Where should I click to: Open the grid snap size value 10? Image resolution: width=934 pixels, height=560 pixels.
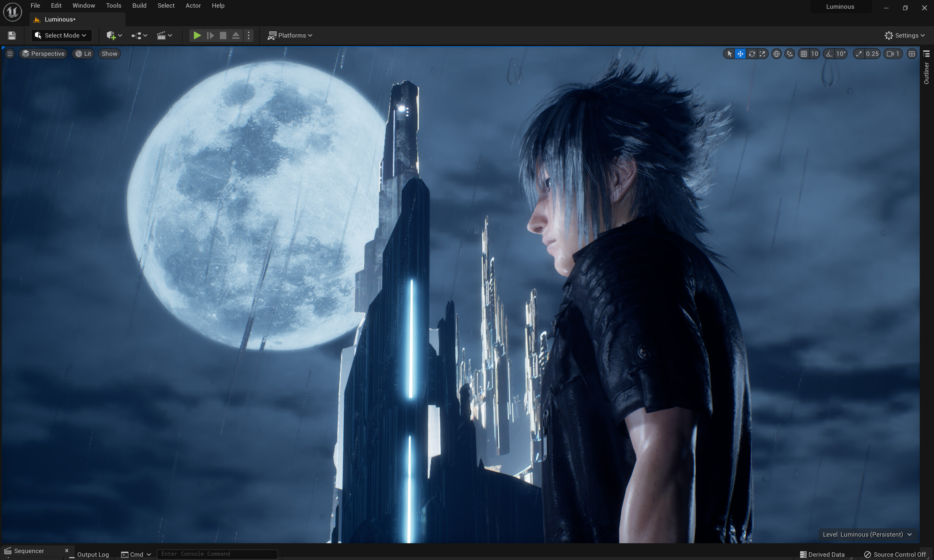tap(815, 54)
